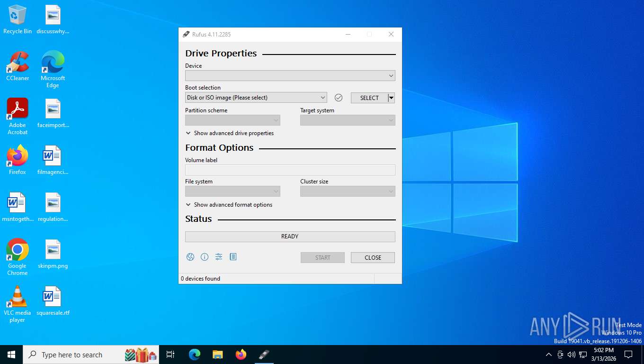
Task: Open the Target system dropdown
Action: [x=348, y=120]
